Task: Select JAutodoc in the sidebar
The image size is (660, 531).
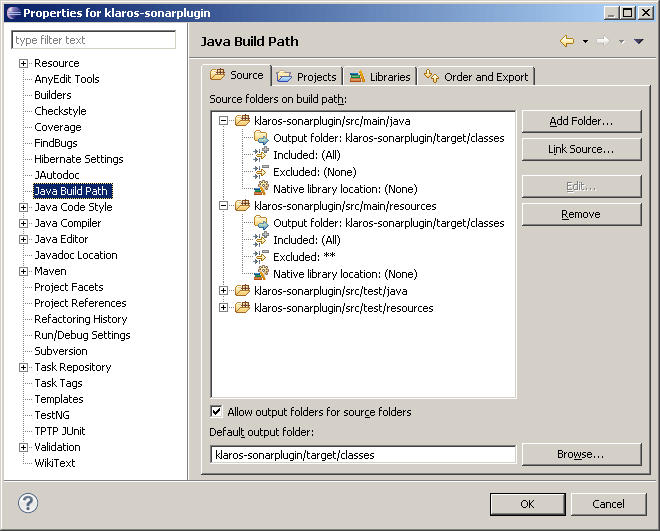Action: pos(56,175)
